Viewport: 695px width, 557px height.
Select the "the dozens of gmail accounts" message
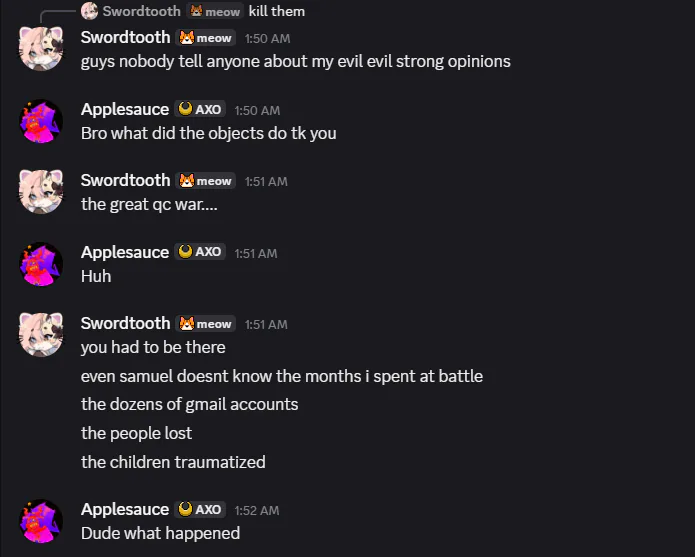(189, 404)
